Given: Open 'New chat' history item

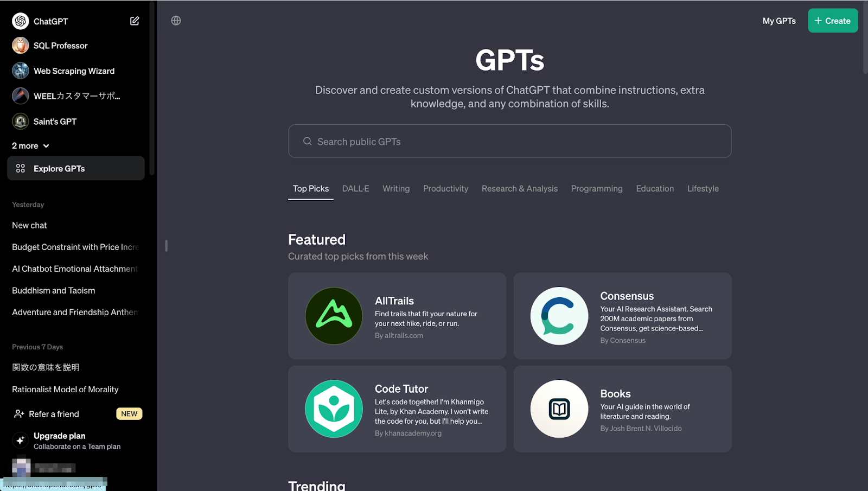Looking at the screenshot, I should (29, 225).
